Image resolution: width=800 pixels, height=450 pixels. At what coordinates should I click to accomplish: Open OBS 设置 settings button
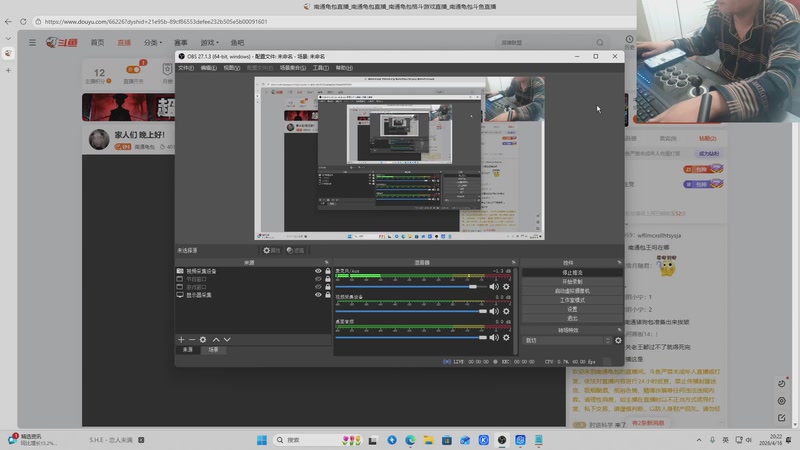[572, 309]
